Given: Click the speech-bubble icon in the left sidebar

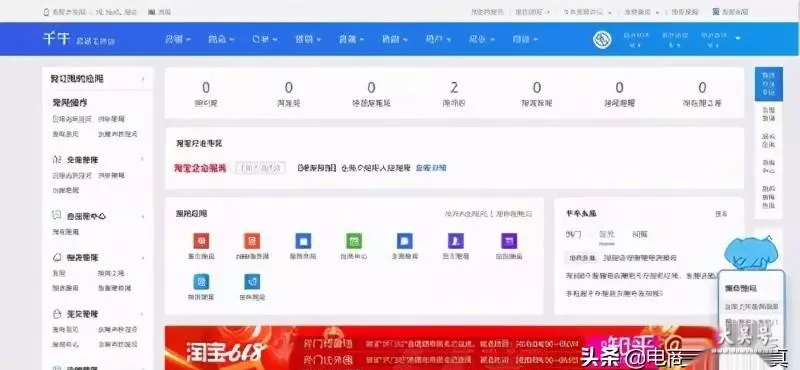Looking at the screenshot, I should (x=57, y=215).
